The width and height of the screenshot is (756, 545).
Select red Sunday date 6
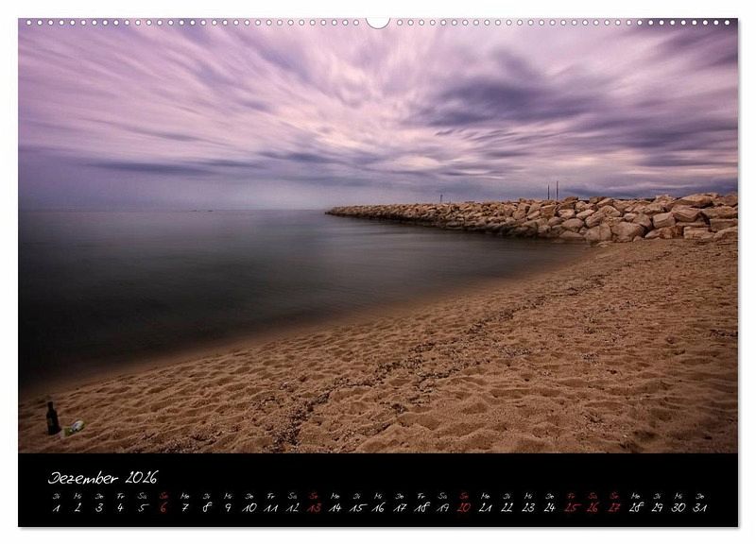tap(163, 507)
